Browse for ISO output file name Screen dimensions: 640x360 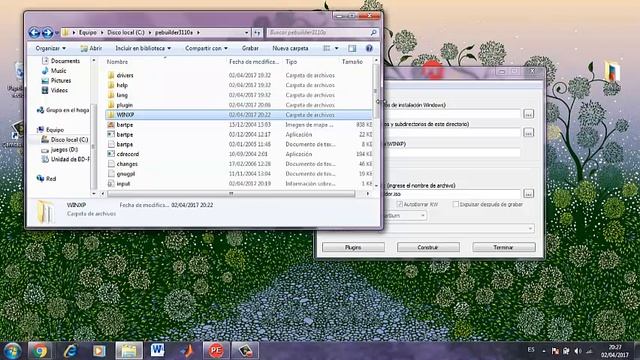click(x=528, y=193)
